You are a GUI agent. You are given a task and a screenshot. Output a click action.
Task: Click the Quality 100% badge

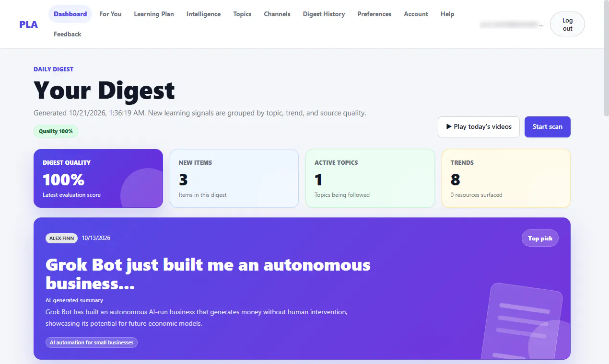(x=56, y=131)
